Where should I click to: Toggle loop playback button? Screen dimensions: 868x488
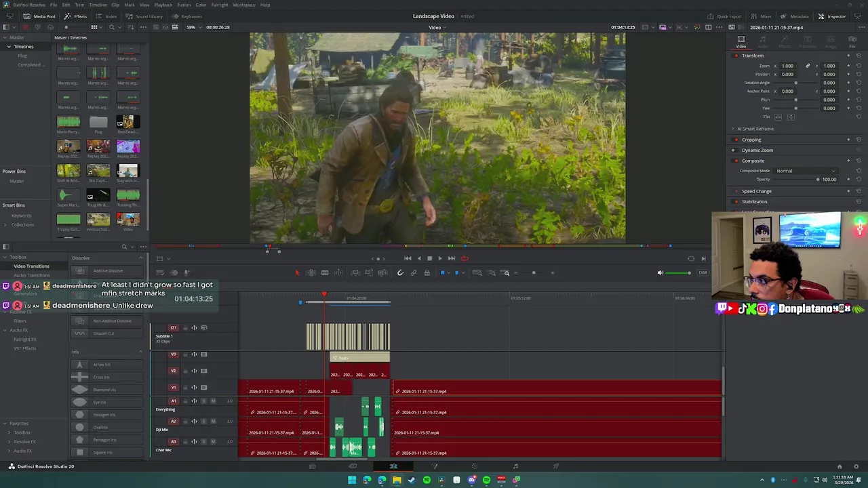click(465, 258)
